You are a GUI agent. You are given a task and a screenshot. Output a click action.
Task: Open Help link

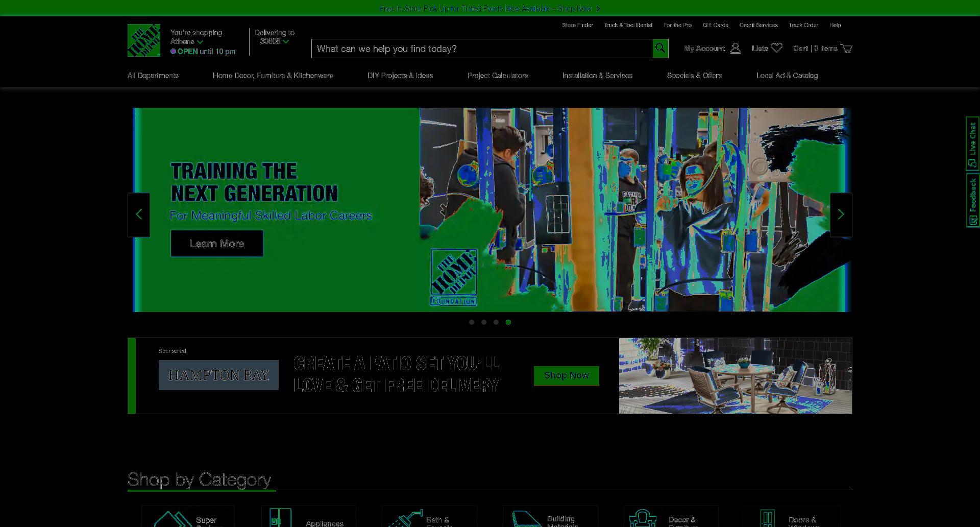tap(836, 25)
